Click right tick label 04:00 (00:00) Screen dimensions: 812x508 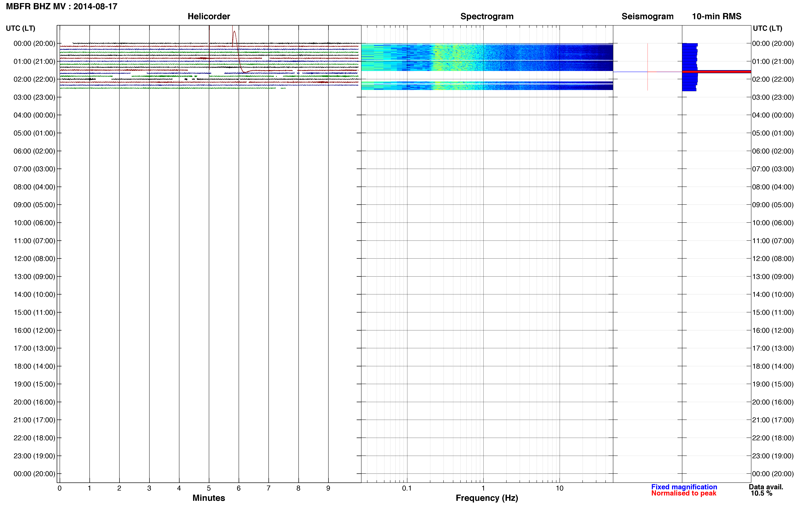point(773,115)
